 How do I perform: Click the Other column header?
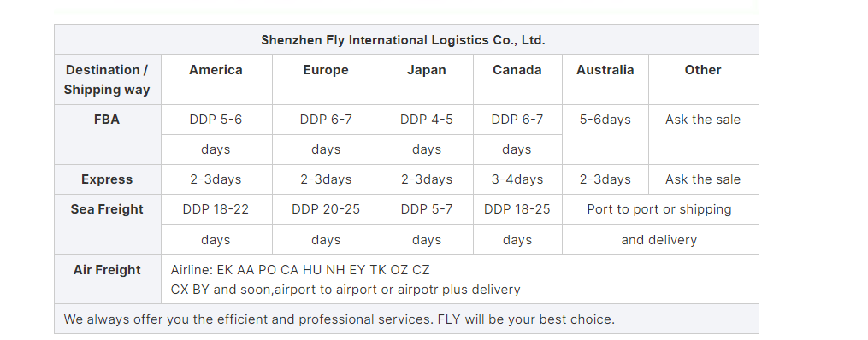click(x=703, y=70)
